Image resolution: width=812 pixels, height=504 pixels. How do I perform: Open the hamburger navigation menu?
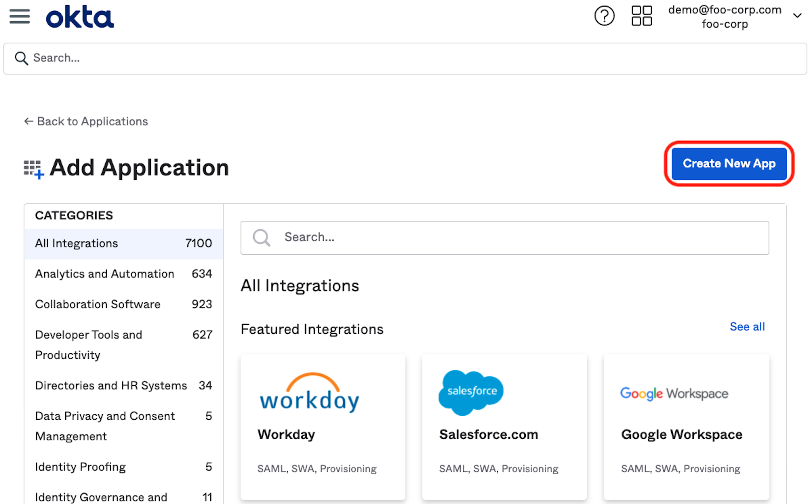(19, 16)
